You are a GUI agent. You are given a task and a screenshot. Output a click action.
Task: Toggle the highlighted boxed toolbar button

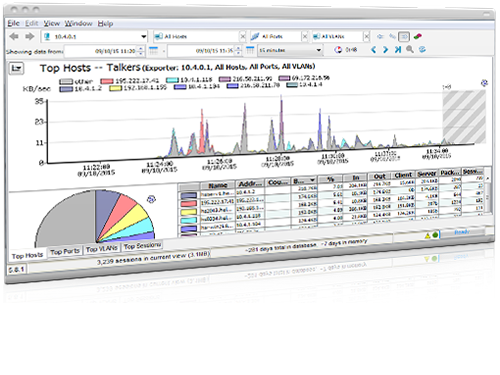[404, 36]
